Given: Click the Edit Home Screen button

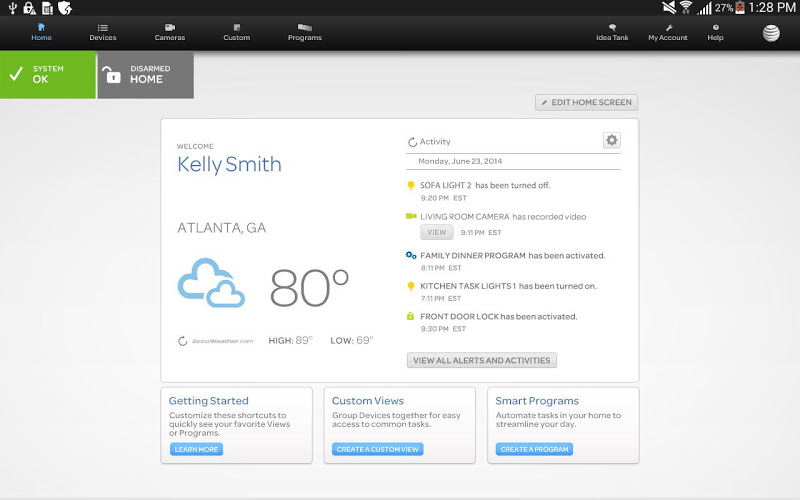Looking at the screenshot, I should 586,103.
